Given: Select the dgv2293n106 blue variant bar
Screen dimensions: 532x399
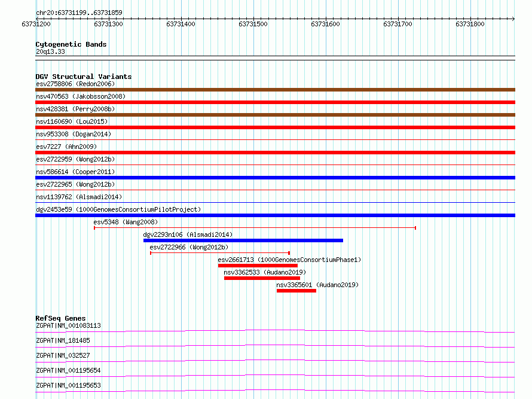Looking at the screenshot, I should [x=243, y=240].
